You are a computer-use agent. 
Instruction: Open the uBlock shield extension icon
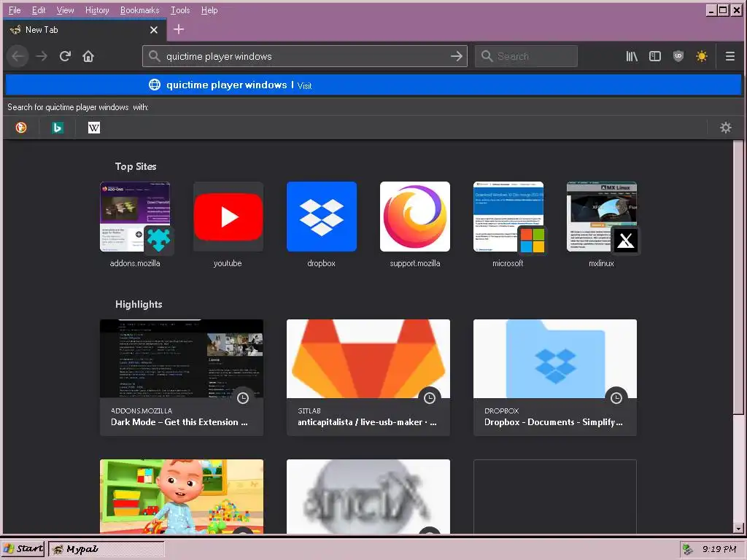pyautogui.click(x=678, y=56)
